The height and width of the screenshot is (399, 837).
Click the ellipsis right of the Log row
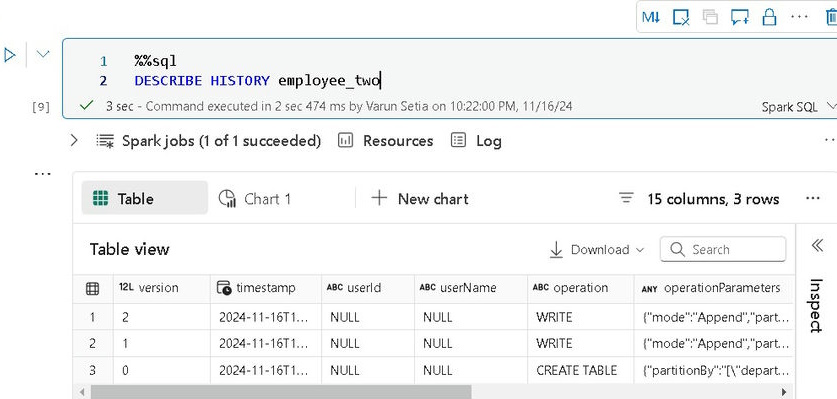point(831,140)
